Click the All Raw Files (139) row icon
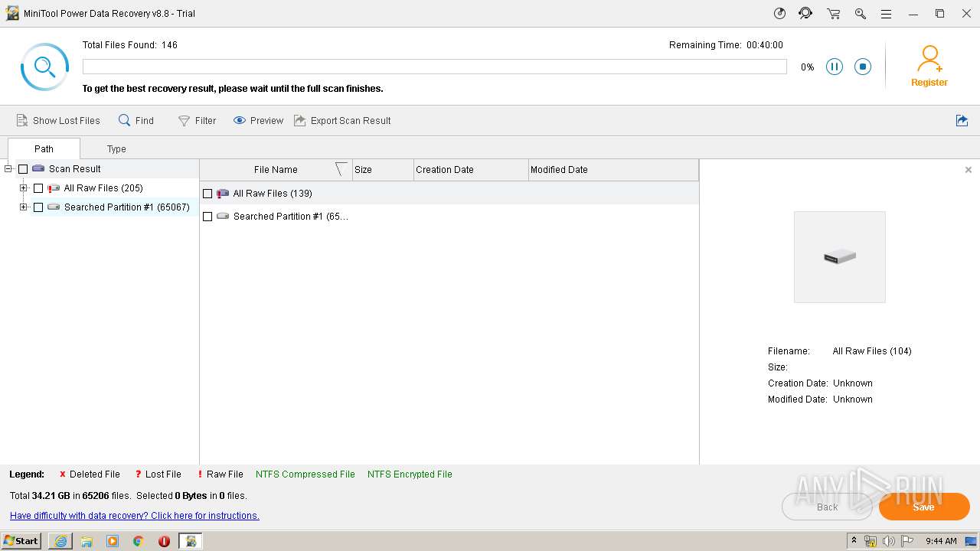The image size is (980, 551). click(223, 194)
